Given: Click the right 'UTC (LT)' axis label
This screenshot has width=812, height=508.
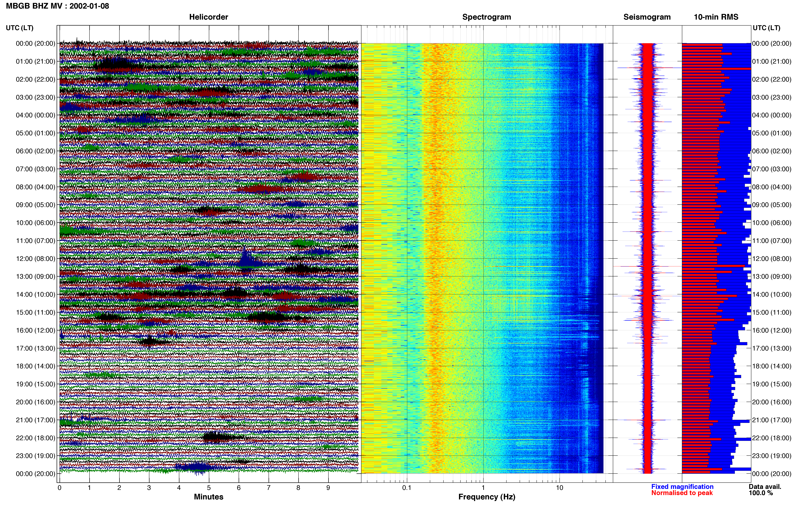Looking at the screenshot, I should pyautogui.click(x=766, y=28).
